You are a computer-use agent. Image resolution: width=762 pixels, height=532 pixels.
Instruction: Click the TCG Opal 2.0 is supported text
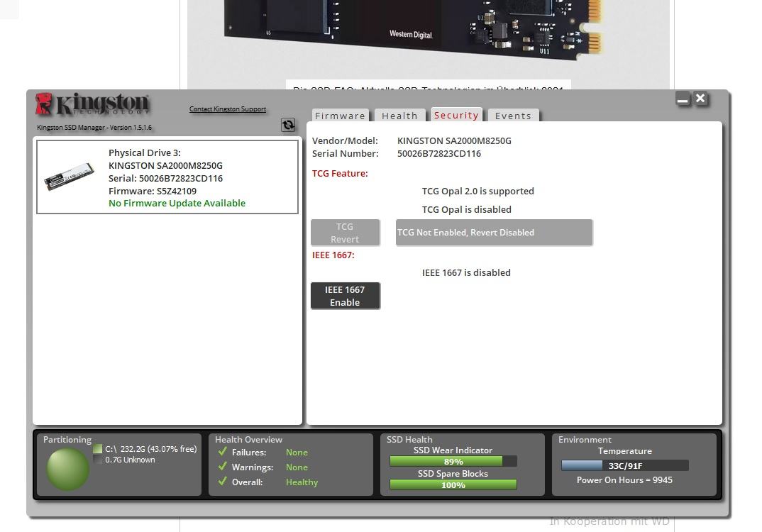[477, 191]
